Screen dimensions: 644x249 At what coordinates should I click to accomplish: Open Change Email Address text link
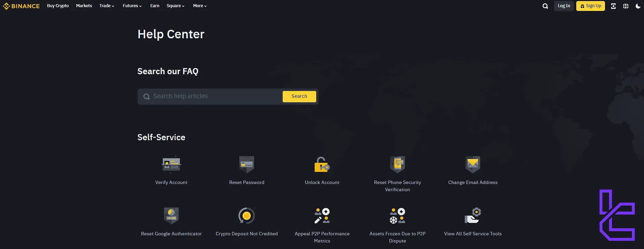click(473, 182)
